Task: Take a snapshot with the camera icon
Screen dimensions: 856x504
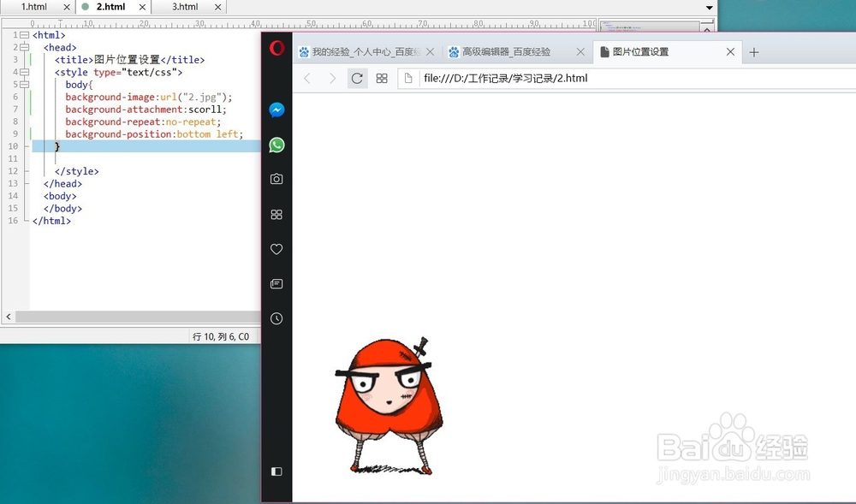Action: pos(276,179)
